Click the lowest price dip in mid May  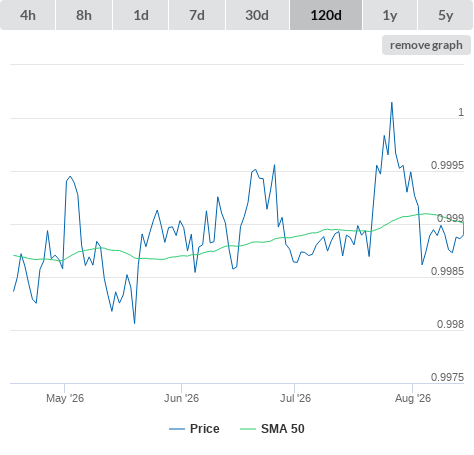(x=134, y=323)
